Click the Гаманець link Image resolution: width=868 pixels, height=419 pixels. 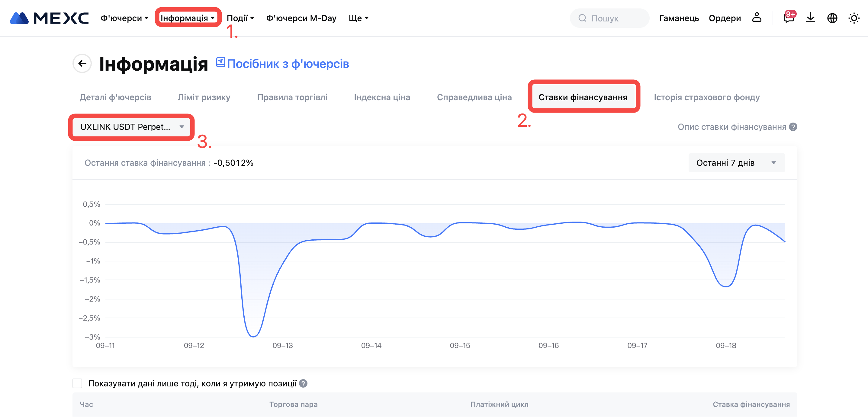[679, 18]
